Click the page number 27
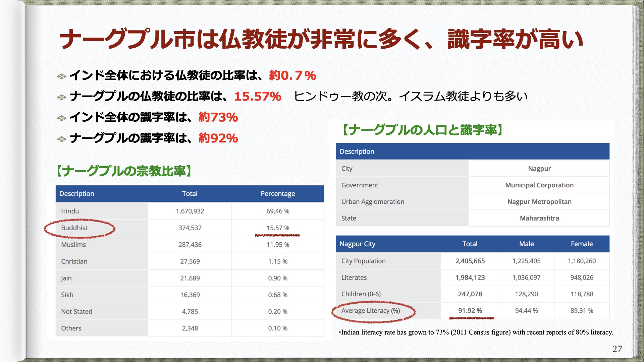 pos(617,349)
